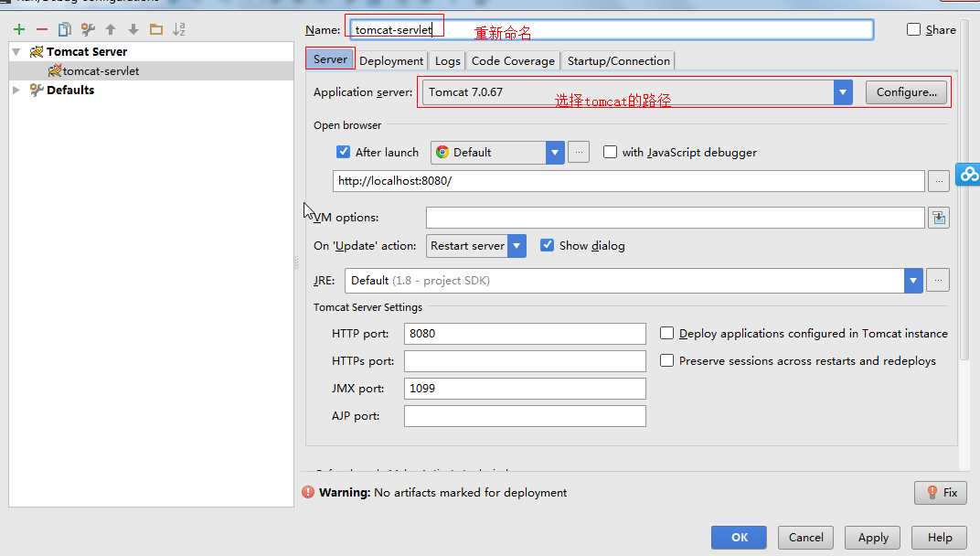Viewport: 980px width, 556px height.
Task: Enable with JavaScript debugger checkbox
Action: point(610,152)
